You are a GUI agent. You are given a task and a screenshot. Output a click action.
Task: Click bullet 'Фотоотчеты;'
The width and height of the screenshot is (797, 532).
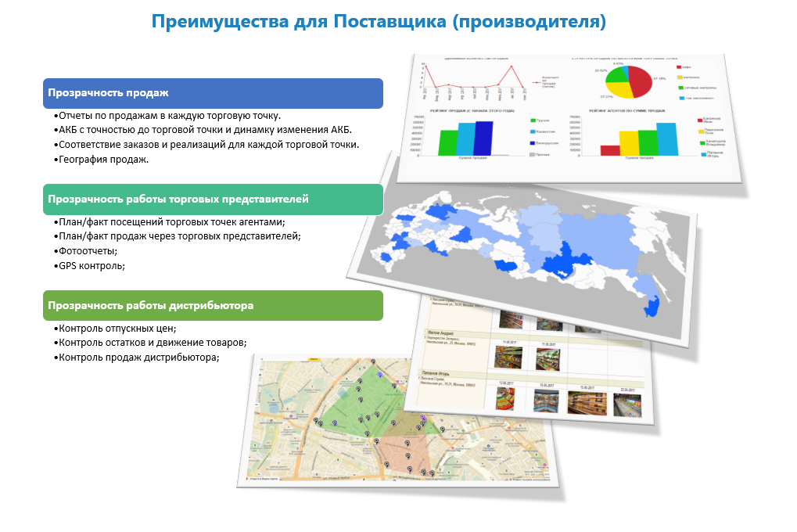pos(85,250)
